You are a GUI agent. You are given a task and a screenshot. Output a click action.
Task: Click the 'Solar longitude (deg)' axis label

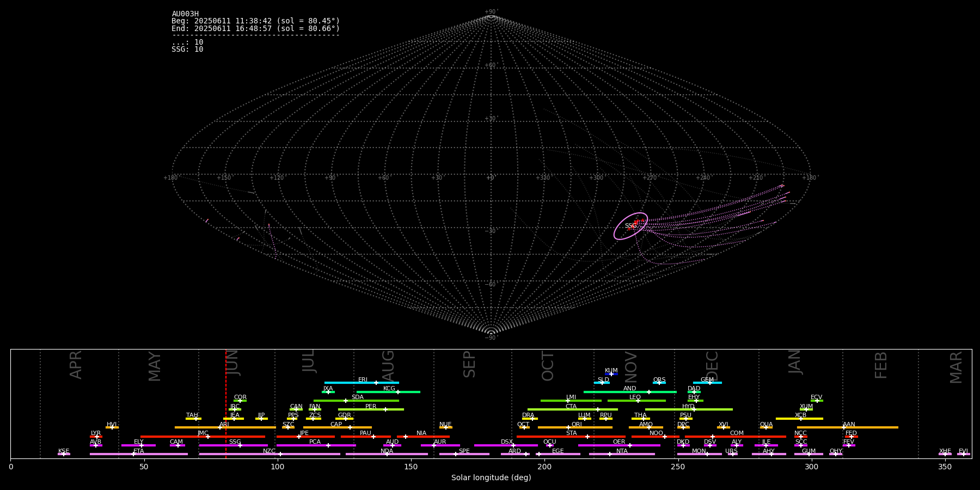(x=491, y=477)
